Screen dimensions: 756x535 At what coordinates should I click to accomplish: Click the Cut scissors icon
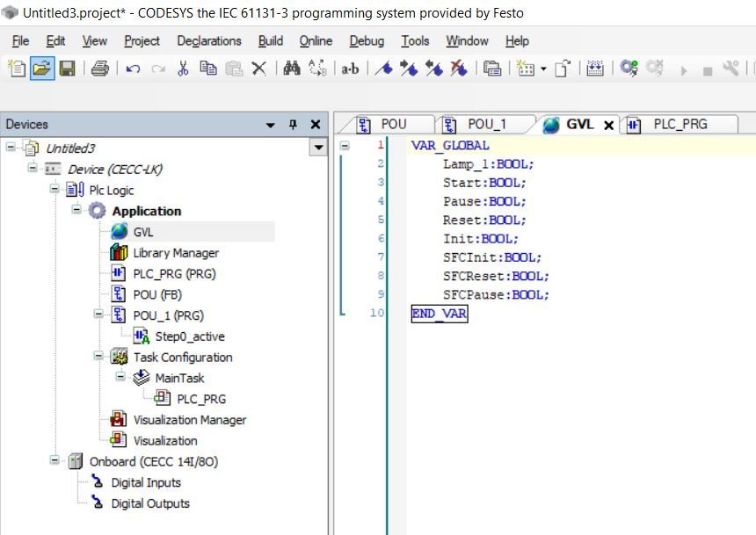pos(183,69)
